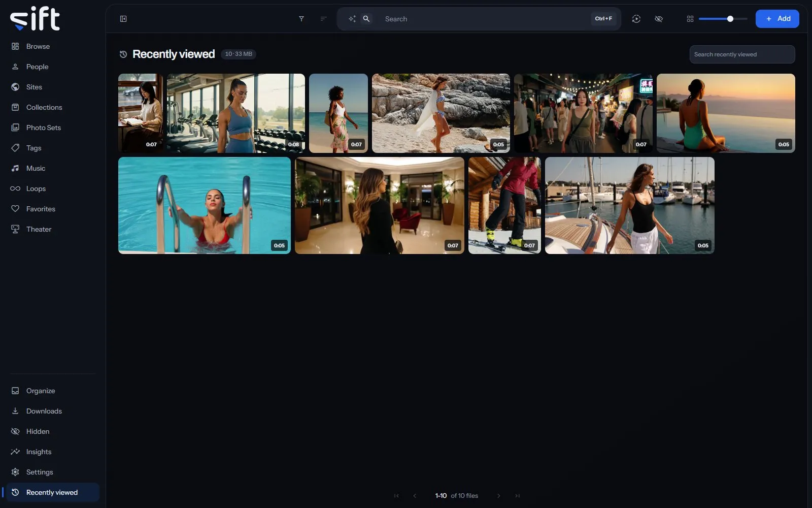Click the Insights chart icon
Viewport: 812px width, 508px height.
[15, 452]
